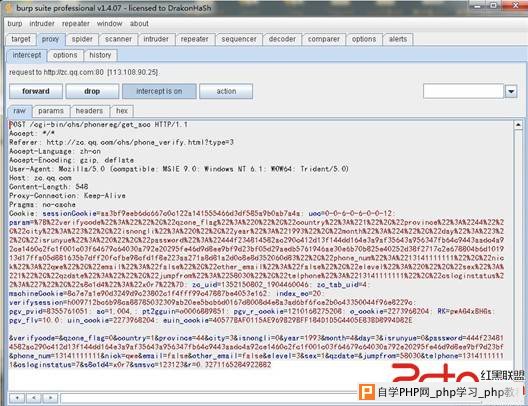Show the alerts tab
This screenshot has width=528, height=406.
pos(398,39)
